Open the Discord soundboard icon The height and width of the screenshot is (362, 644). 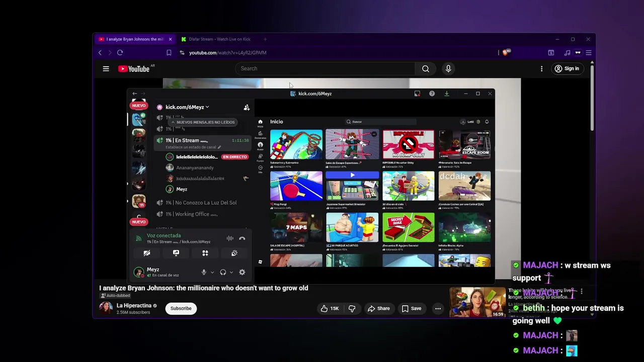[234, 253]
